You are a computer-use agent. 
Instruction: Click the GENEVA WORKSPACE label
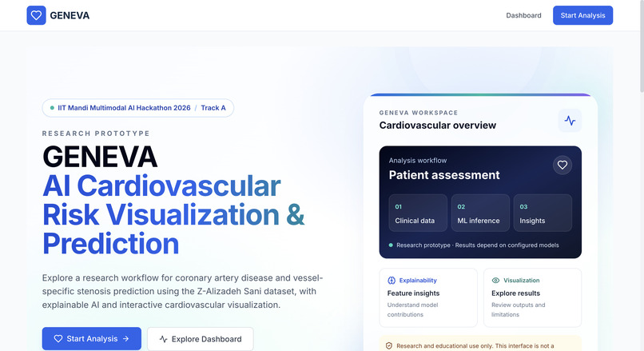pos(419,113)
